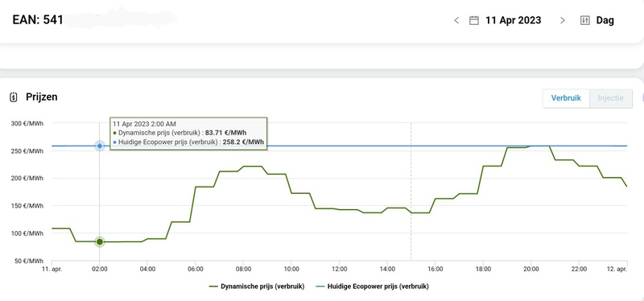Click the 12:00 time axis label

click(339, 270)
